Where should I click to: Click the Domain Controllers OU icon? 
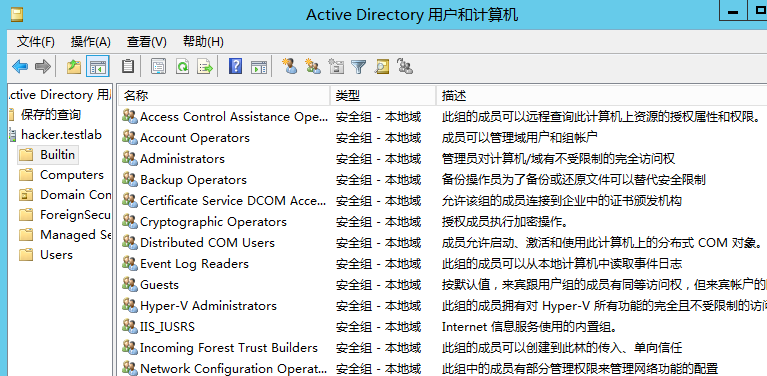tap(26, 195)
